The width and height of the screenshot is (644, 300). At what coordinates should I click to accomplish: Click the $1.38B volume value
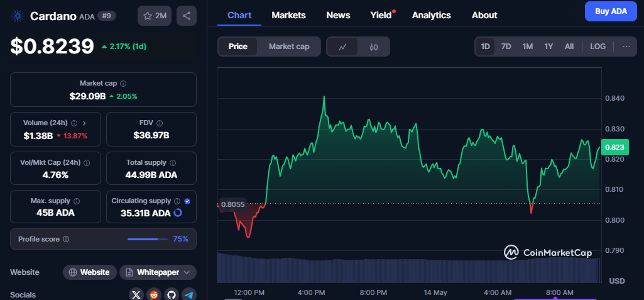coord(38,136)
